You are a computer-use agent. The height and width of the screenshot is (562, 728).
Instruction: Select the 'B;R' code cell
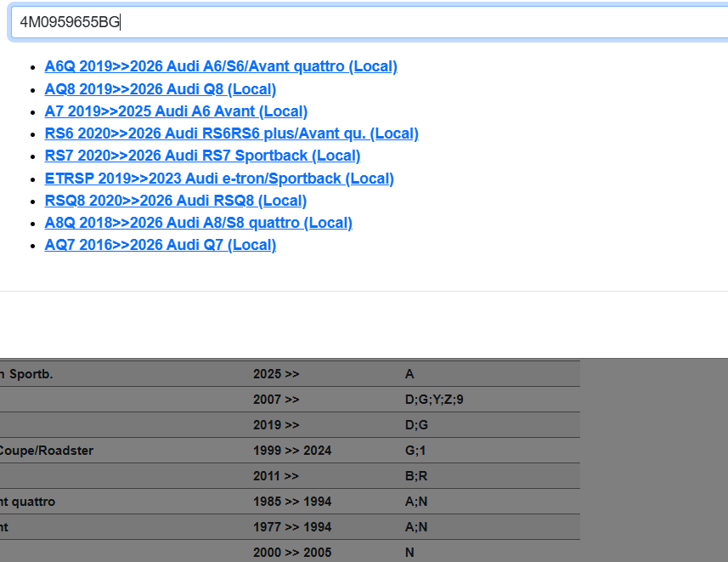[x=416, y=476]
